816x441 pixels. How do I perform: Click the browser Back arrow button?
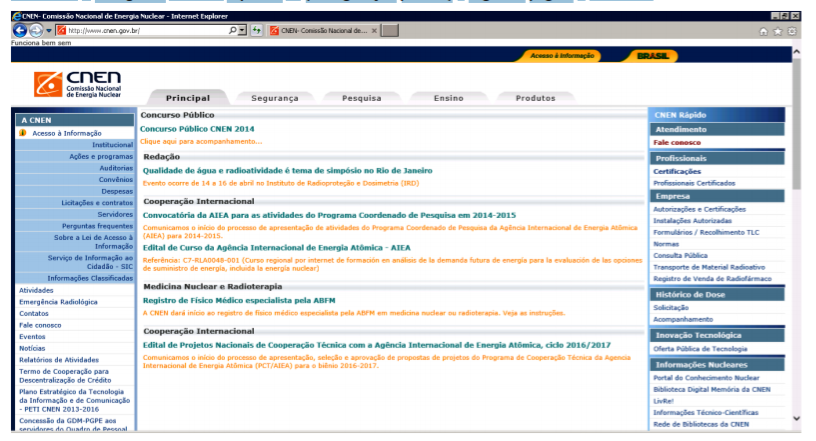pyautogui.click(x=20, y=31)
